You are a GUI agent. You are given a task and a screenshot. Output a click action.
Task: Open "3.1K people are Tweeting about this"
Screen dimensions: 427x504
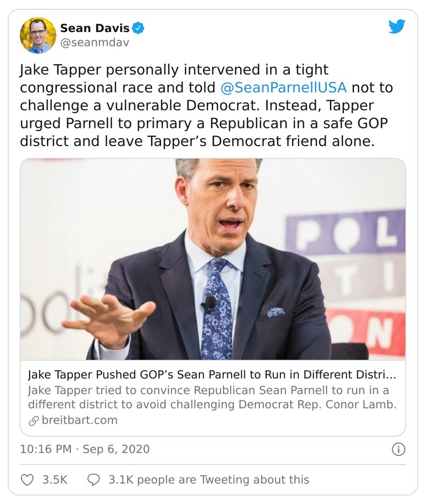point(208,479)
